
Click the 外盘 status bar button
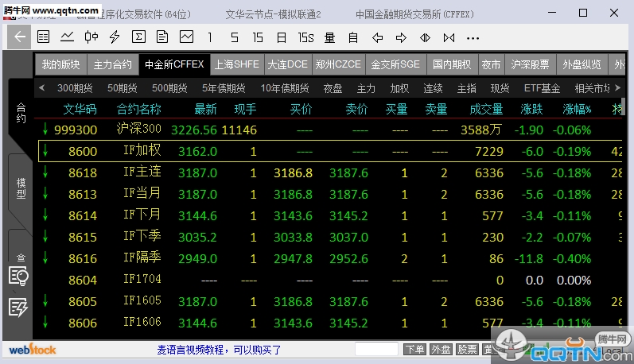coord(441,350)
